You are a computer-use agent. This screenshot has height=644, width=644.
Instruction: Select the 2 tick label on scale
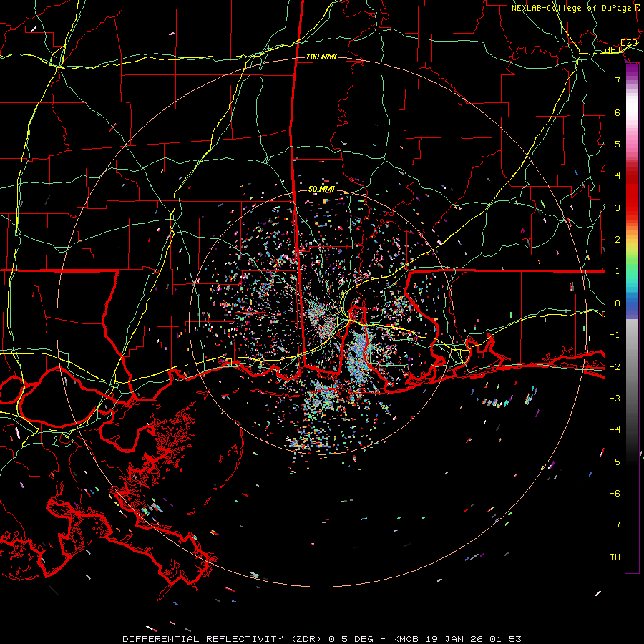(618, 240)
